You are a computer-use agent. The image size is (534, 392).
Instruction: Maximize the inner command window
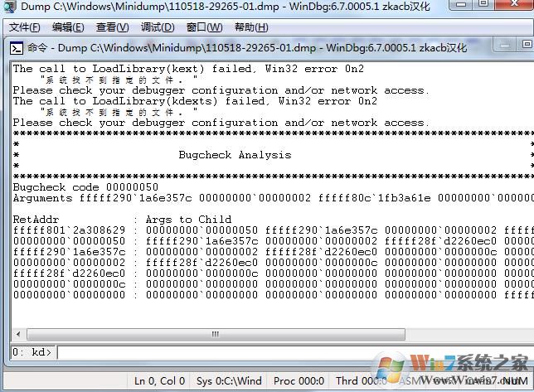527,45
